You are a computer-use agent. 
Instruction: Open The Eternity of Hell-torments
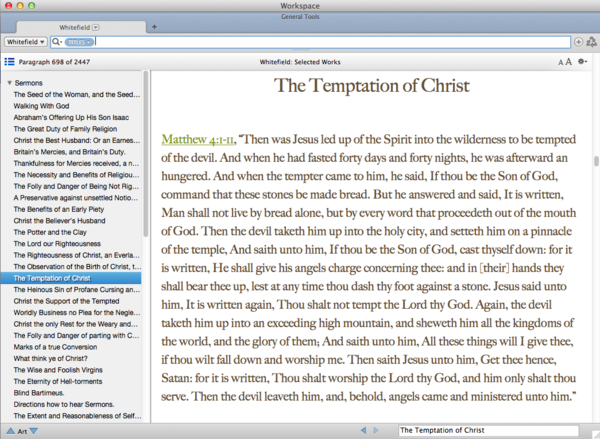(x=58, y=382)
